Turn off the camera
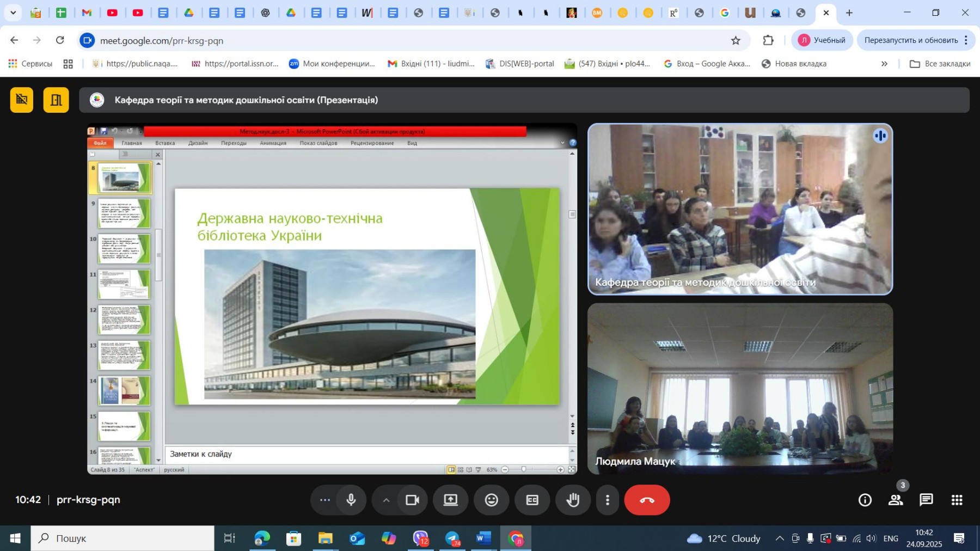Screen dimensions: 980x551 [412, 500]
